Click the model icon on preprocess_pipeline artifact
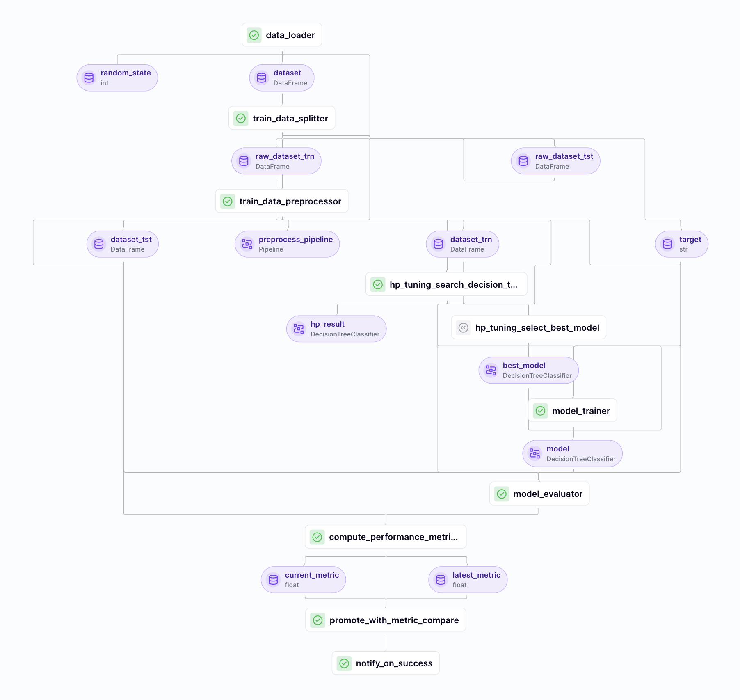 247,244
